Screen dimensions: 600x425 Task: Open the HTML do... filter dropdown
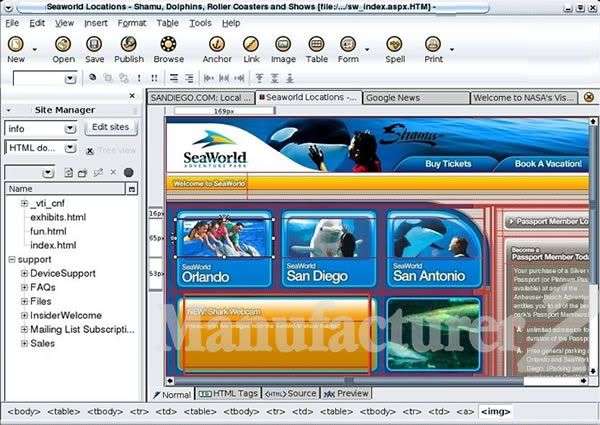(70, 148)
